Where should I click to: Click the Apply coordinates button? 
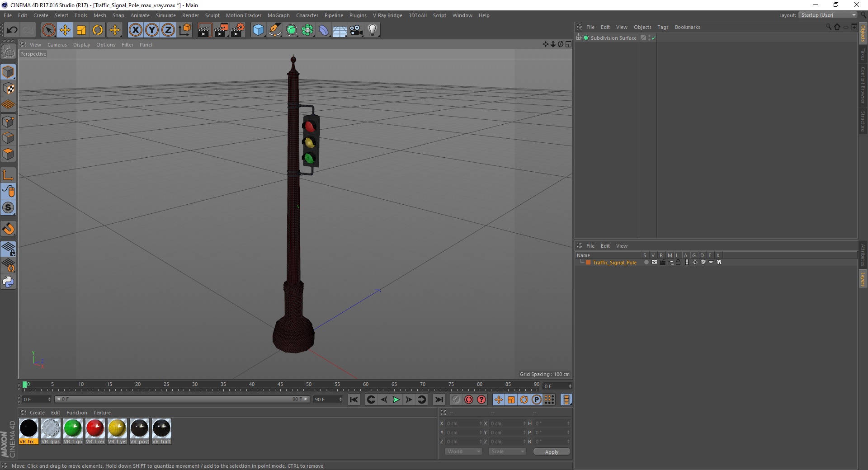pos(552,452)
